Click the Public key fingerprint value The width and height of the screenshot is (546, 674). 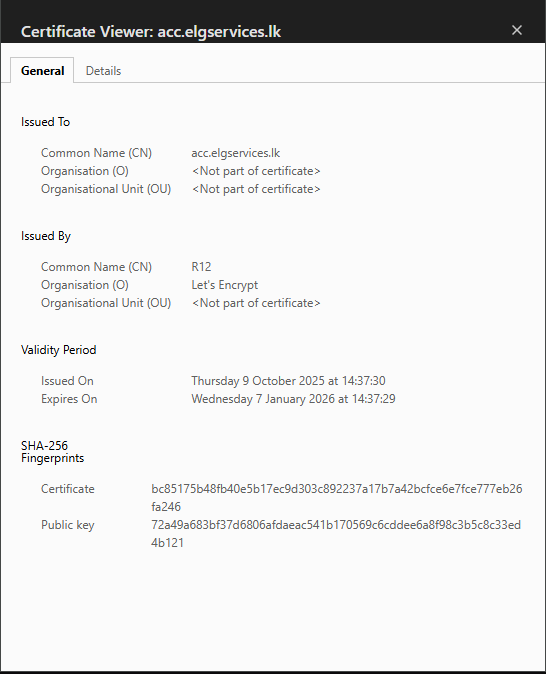click(336, 534)
